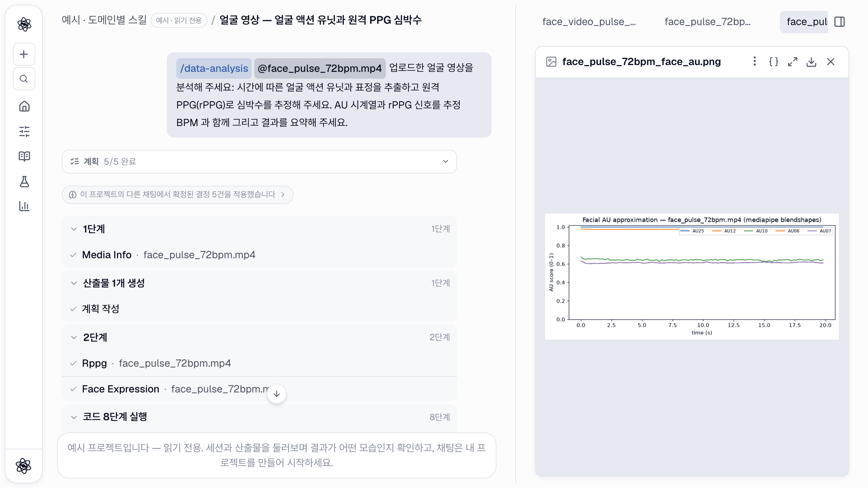Open the flask experiments icon in sidebar

[24, 181]
